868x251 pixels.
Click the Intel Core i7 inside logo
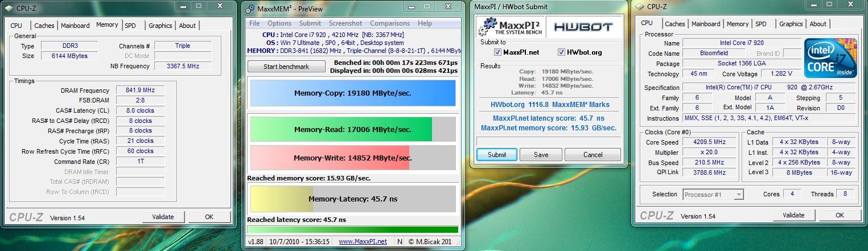pyautogui.click(x=830, y=59)
